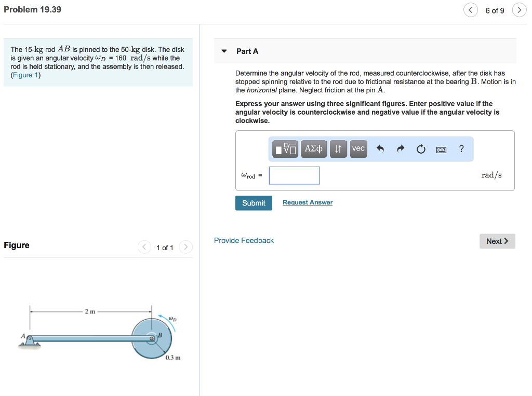Click inside the ωrod answer input box
This screenshot has height=396, width=532.
(x=294, y=175)
